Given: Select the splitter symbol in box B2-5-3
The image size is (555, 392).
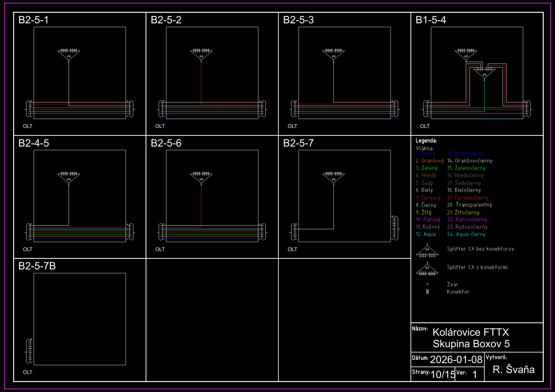Looking at the screenshot, I should 334,54.
